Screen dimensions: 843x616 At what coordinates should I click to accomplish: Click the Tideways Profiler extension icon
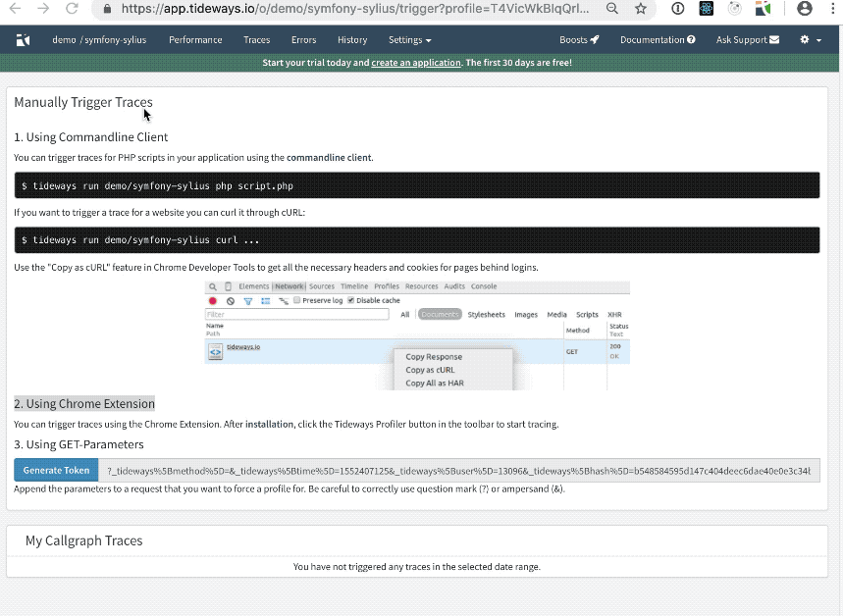(x=763, y=8)
